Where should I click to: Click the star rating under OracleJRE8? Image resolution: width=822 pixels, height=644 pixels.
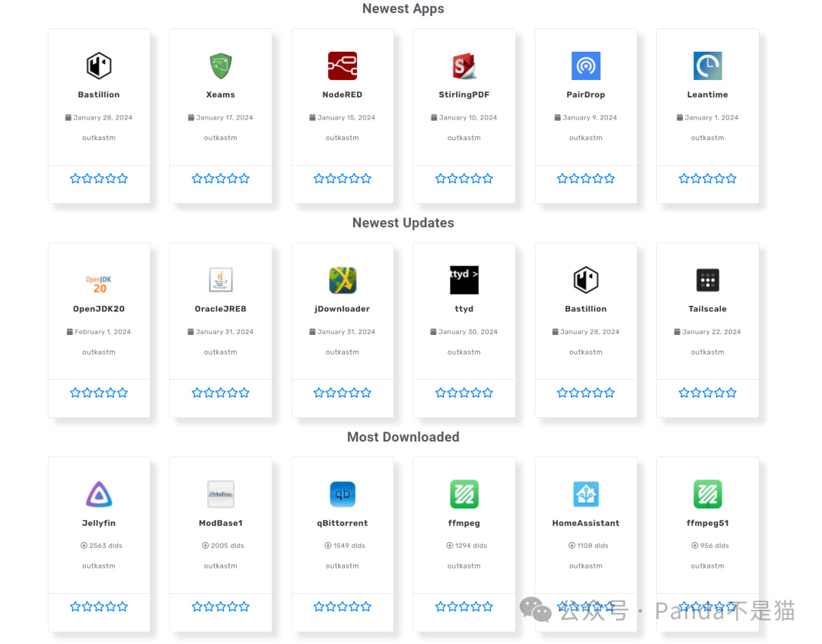coord(220,392)
